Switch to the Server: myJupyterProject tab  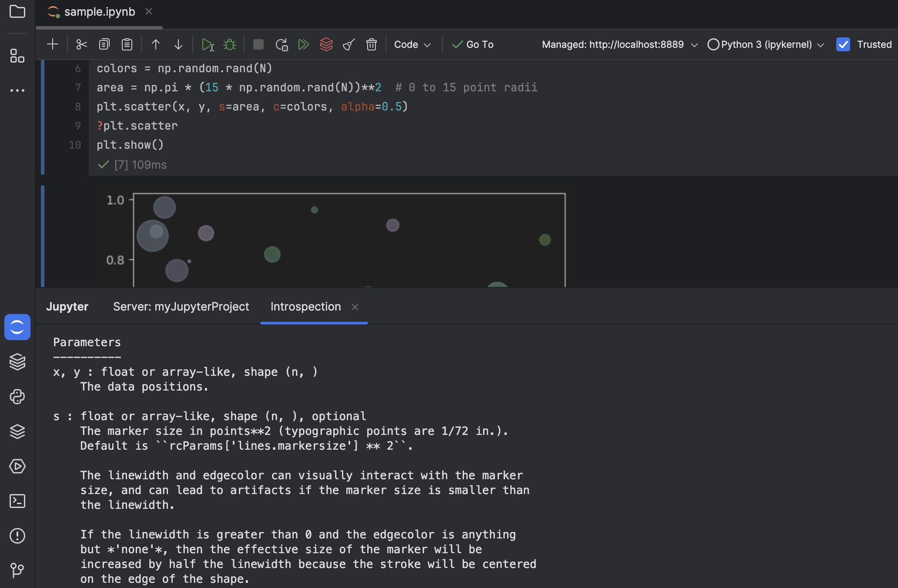pos(181,307)
